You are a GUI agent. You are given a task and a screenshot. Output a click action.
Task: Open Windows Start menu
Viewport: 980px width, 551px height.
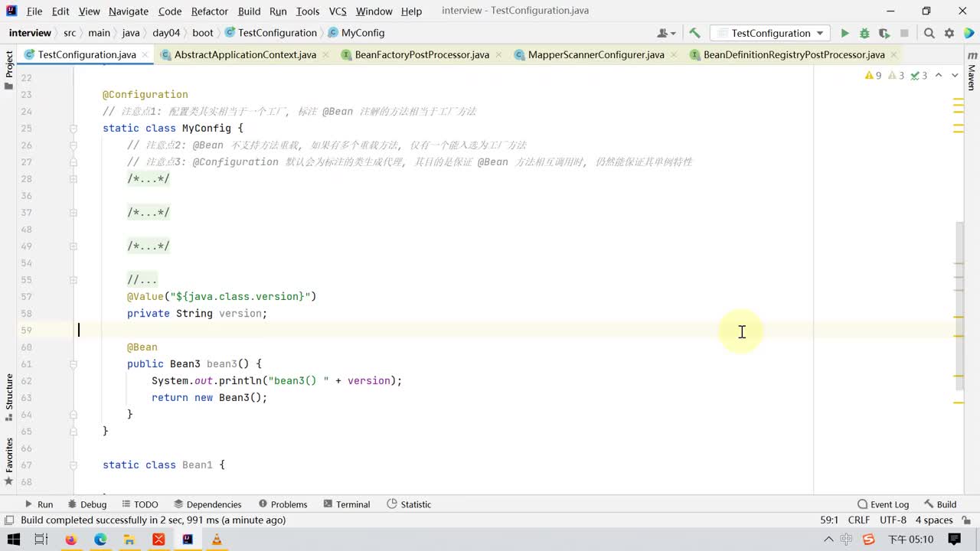(12, 540)
